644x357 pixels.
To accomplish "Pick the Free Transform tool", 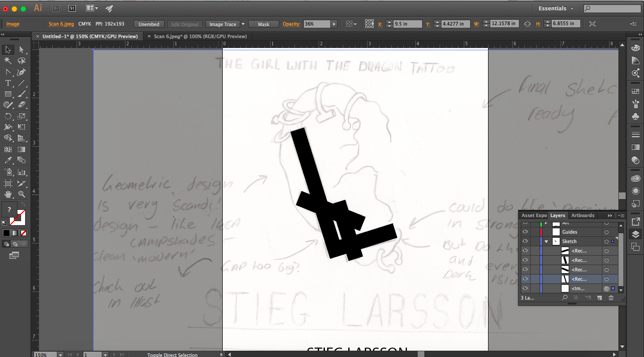I will [22, 127].
